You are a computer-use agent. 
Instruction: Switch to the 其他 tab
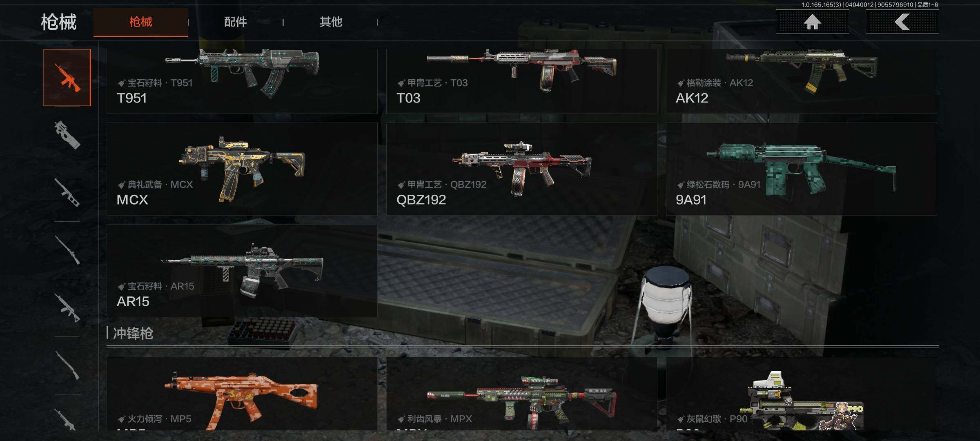(x=331, y=22)
